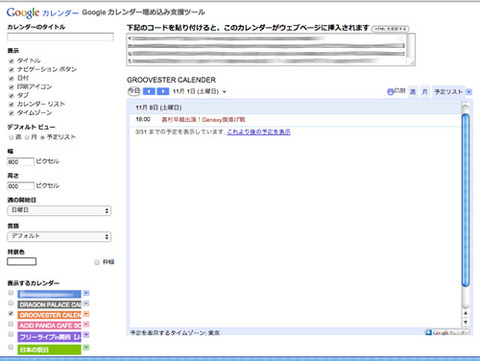Go to previous period with left arrow
This screenshot has height=361, width=480.
click(x=149, y=91)
